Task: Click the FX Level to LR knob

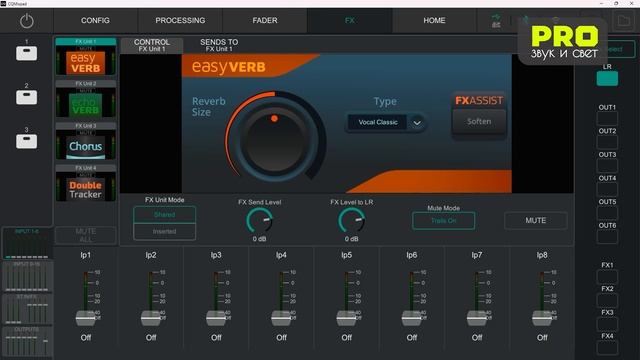Action: (x=351, y=221)
